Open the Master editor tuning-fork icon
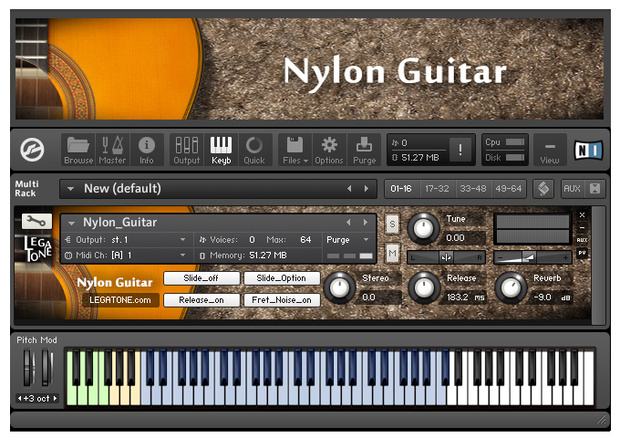The image size is (620, 438). point(112,150)
